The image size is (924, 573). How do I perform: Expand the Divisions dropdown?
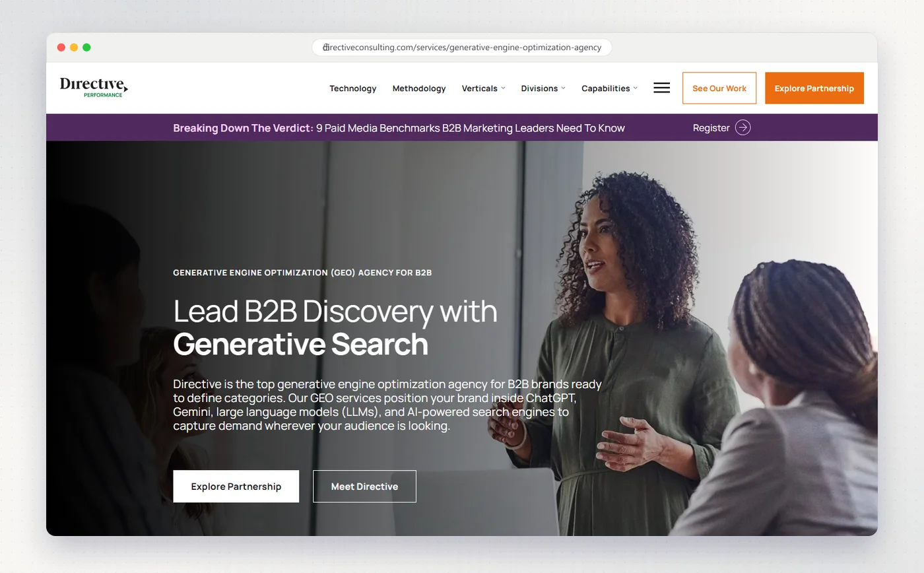tap(543, 88)
